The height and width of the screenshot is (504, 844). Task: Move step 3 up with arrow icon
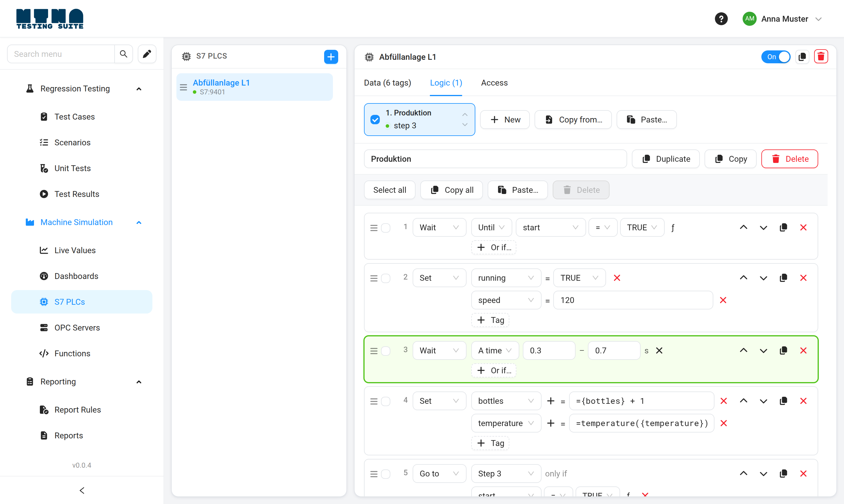tap(743, 350)
